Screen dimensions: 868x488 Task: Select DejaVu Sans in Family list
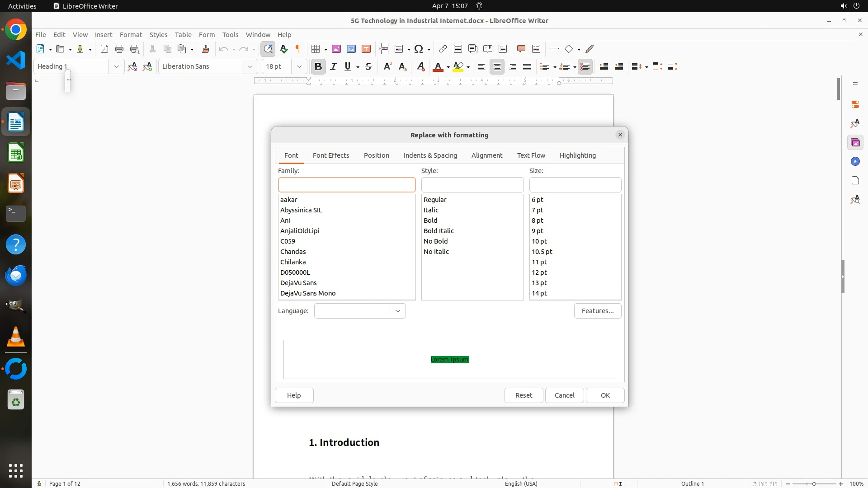tap(298, 283)
